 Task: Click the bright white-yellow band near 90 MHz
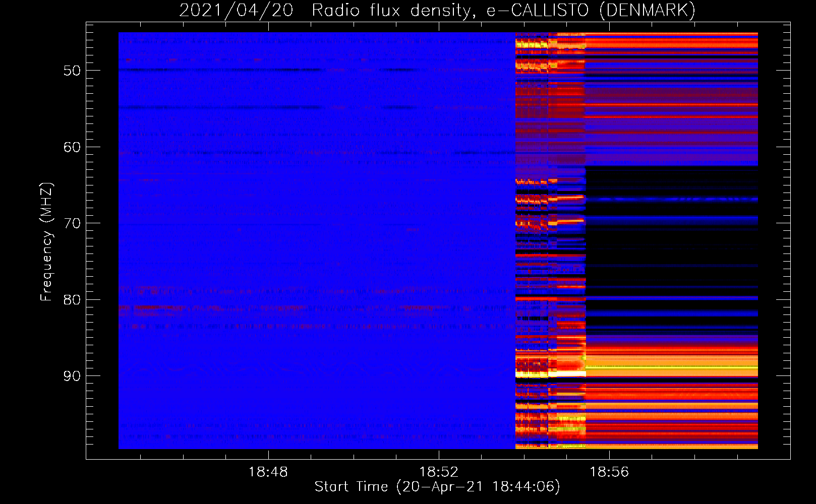[x=550, y=374]
